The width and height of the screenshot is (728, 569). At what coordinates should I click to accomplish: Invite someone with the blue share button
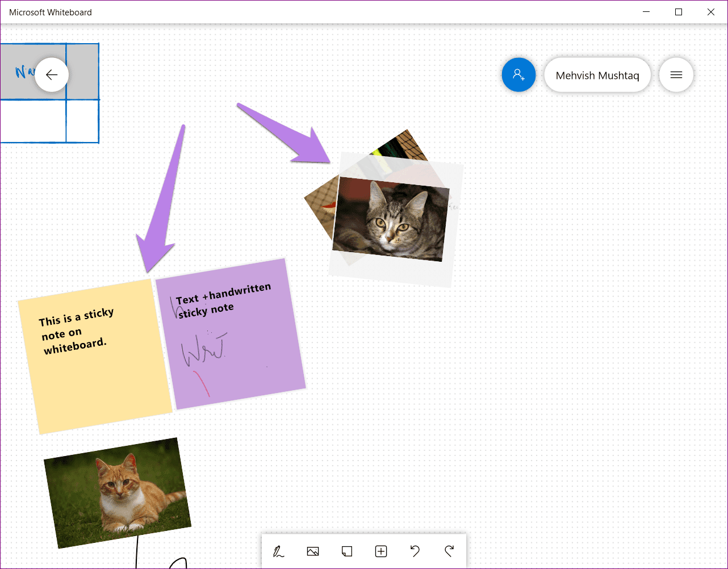coord(518,74)
